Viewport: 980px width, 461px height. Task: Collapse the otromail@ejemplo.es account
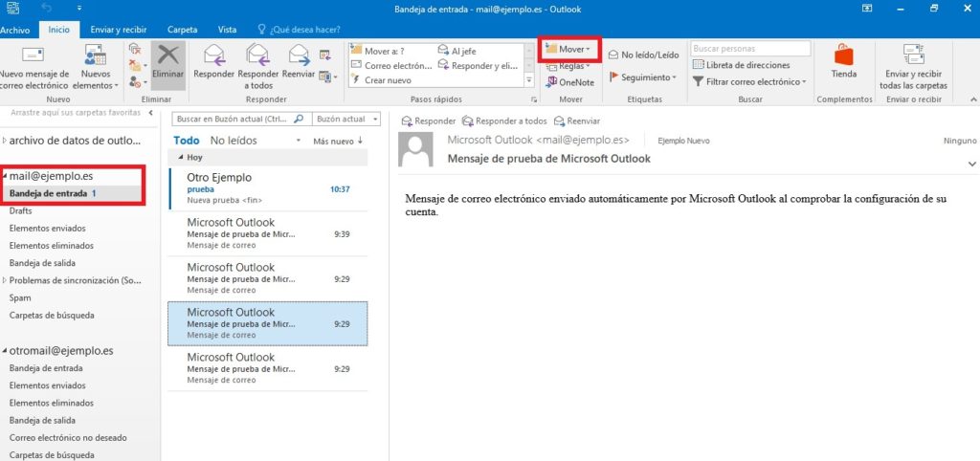(5, 352)
